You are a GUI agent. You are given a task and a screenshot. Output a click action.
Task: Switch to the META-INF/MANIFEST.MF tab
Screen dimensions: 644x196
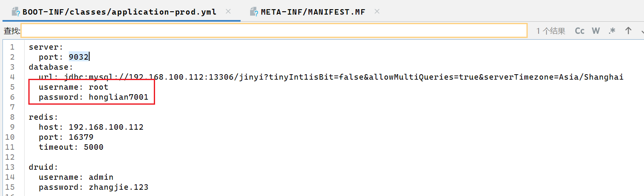click(313, 12)
